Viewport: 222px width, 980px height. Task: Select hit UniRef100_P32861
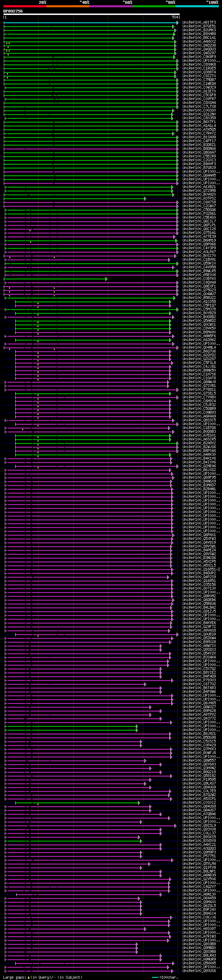click(199, 214)
